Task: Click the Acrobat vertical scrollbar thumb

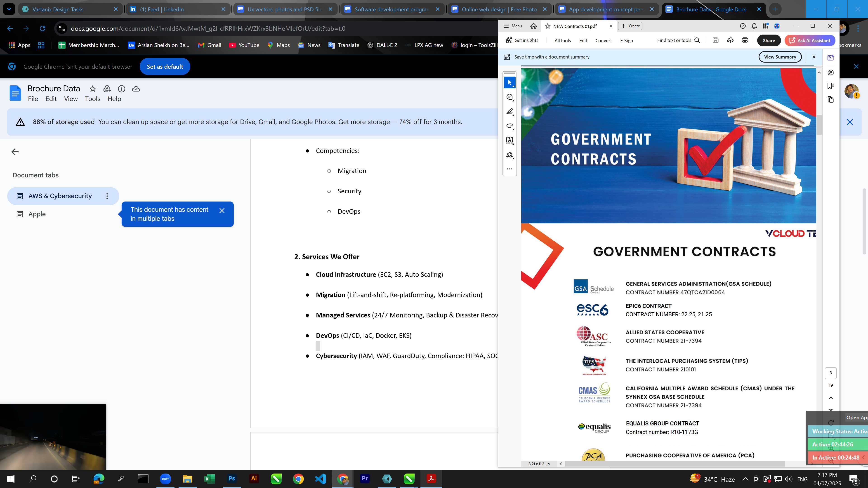Action: click(x=819, y=125)
